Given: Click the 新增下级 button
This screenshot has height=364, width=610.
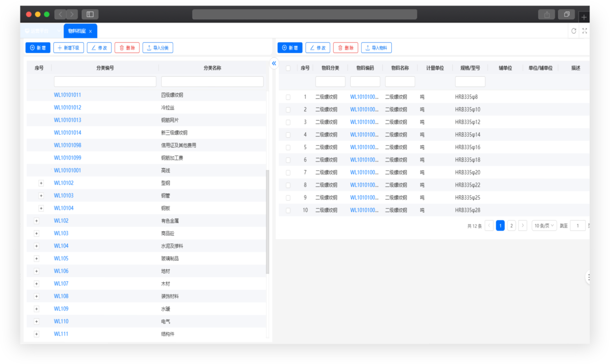Looking at the screenshot, I should point(69,48).
